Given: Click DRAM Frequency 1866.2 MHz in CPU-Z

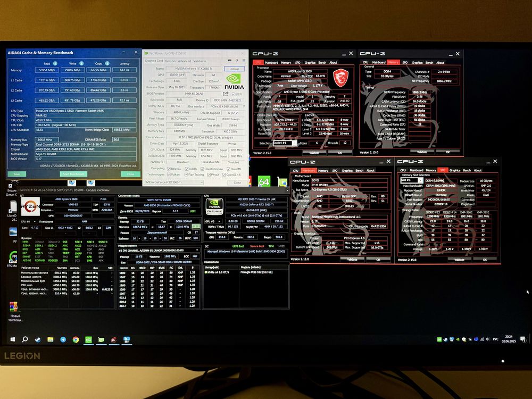Looking at the screenshot, I should (421, 92).
